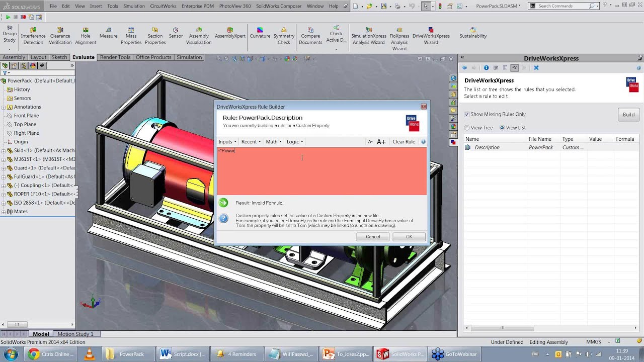
Task: Select the Measure tool
Action: tap(108, 33)
